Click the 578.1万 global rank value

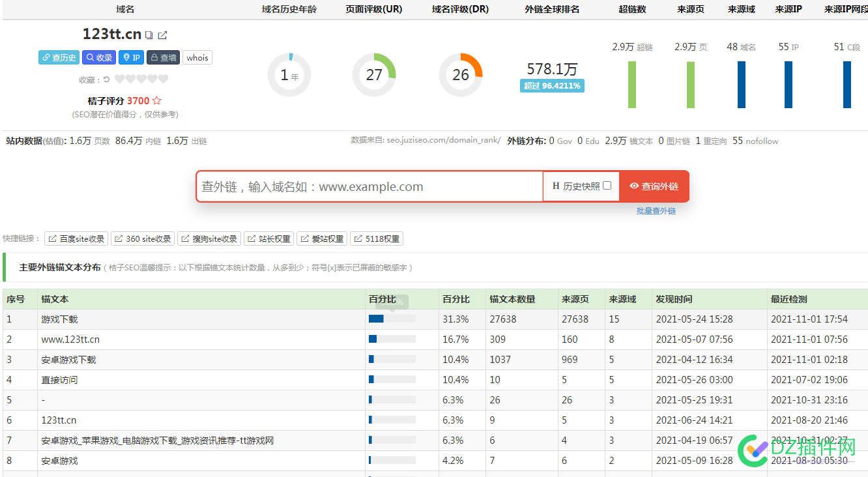[552, 69]
